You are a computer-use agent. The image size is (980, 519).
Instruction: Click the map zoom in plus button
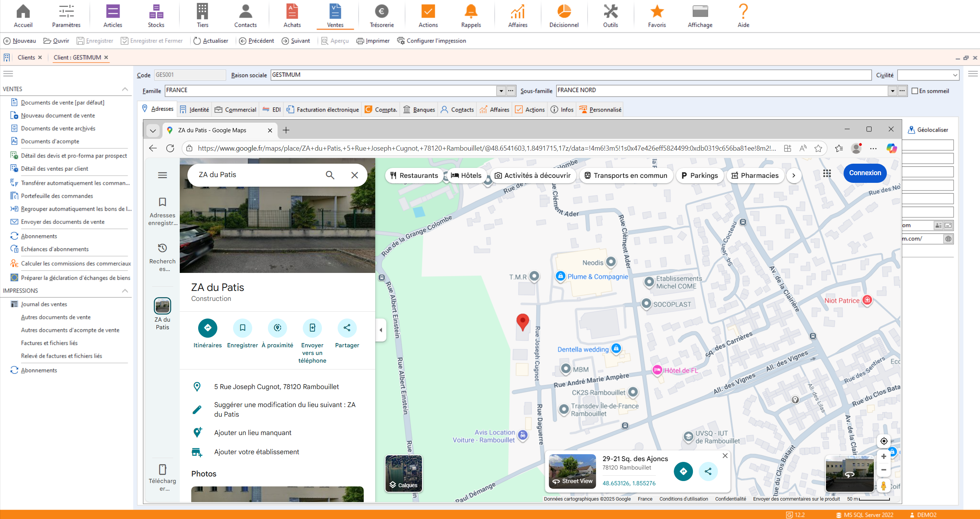[x=883, y=457]
